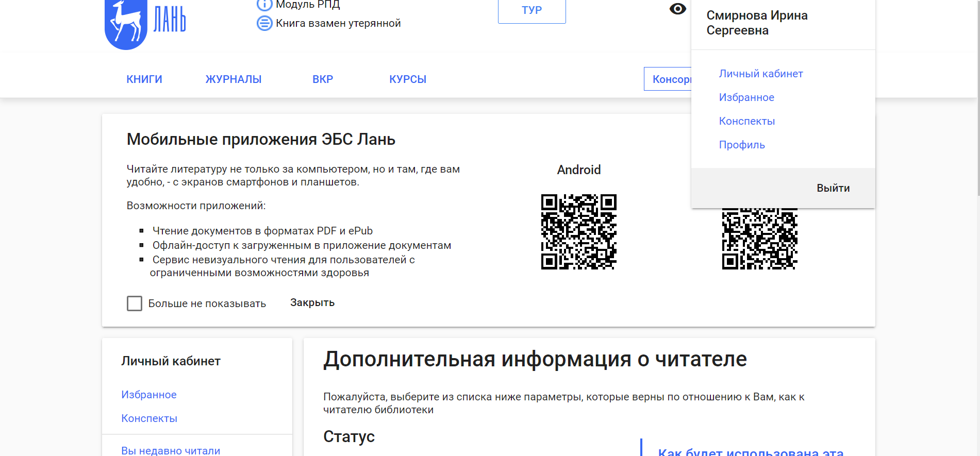Image resolution: width=980 pixels, height=456 pixels.
Task: Open Конспекты link in left sidebar
Action: click(150, 418)
